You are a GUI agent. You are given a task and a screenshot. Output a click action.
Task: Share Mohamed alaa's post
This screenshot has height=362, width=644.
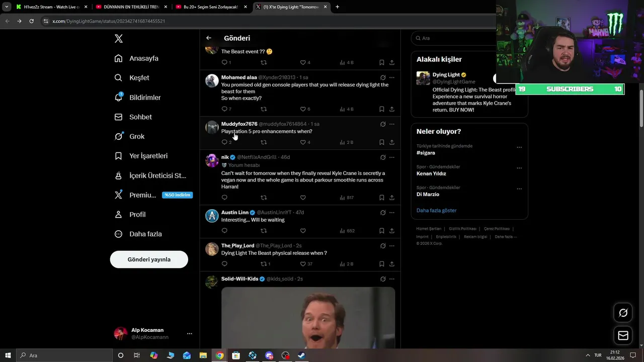392,109
